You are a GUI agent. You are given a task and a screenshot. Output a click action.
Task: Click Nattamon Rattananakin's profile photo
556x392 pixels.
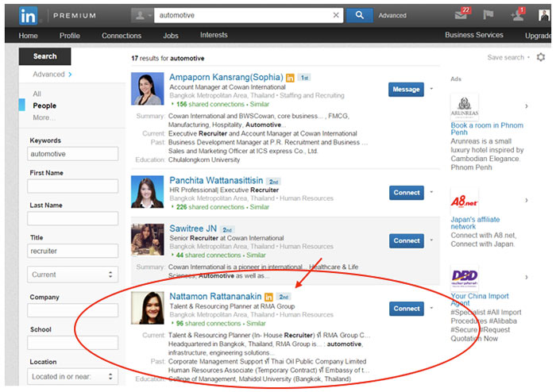click(148, 308)
